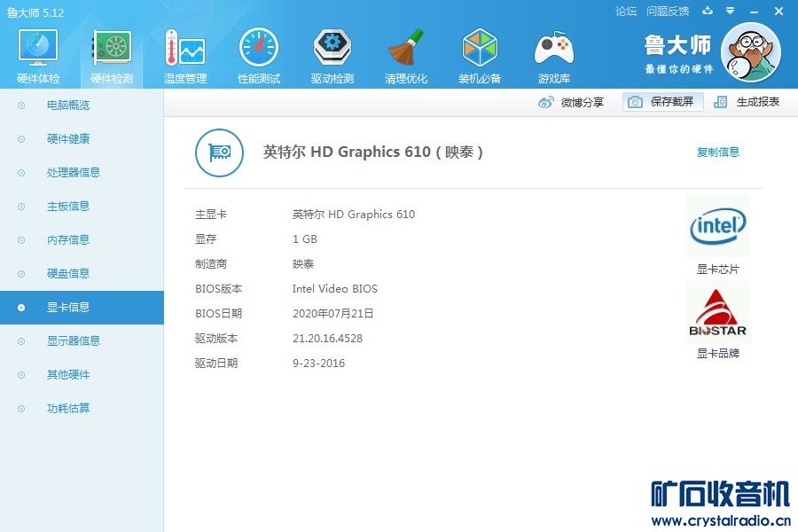This screenshot has height=532, width=798.
Task: Click the graphics card icon in header
Action: coord(219,153)
